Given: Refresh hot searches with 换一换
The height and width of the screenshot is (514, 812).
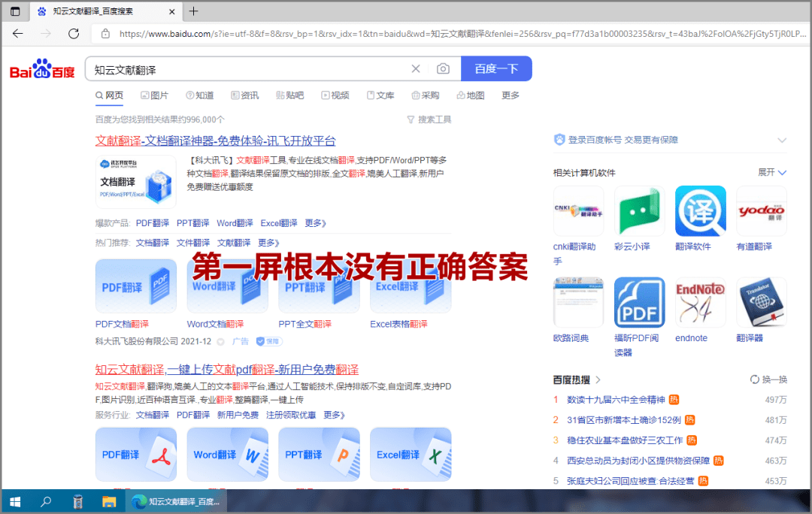Looking at the screenshot, I should [x=768, y=380].
